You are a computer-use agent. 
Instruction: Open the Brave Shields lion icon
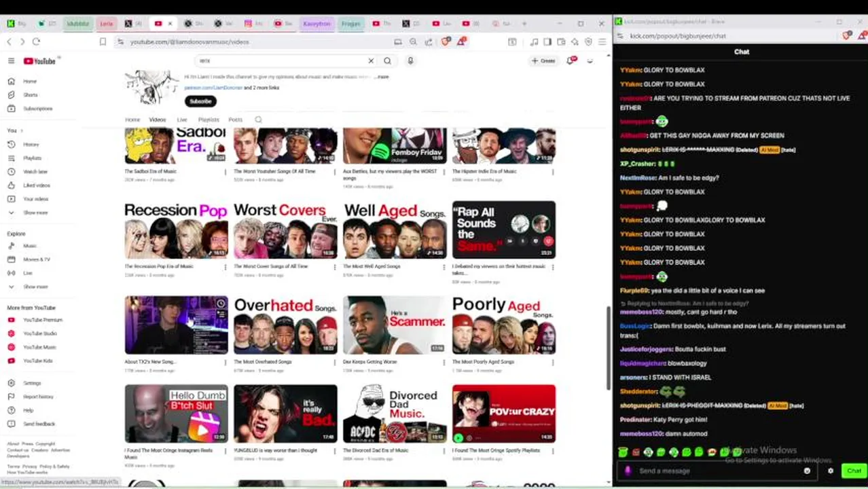pos(446,41)
